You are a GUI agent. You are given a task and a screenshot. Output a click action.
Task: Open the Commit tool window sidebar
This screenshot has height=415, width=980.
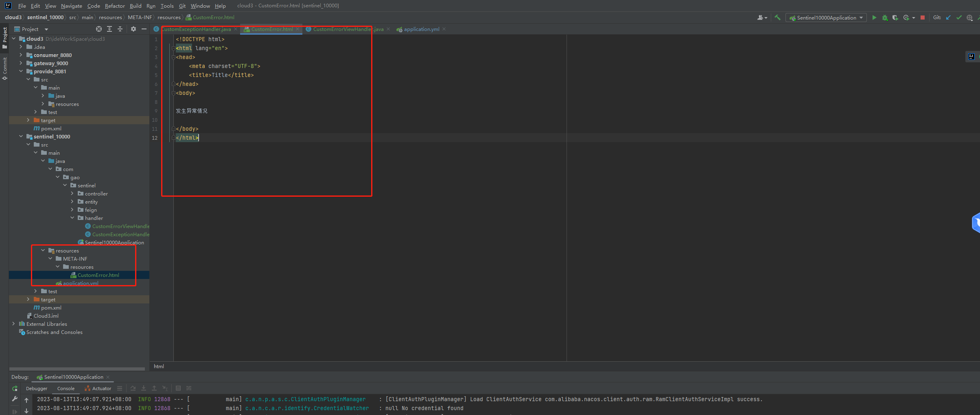[4, 68]
